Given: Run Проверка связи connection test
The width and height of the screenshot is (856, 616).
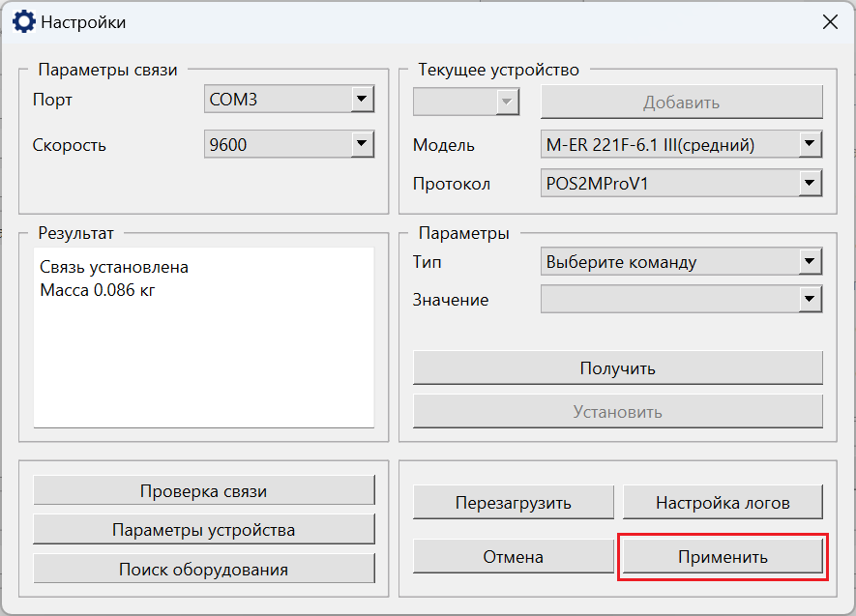Looking at the screenshot, I should point(204,490).
